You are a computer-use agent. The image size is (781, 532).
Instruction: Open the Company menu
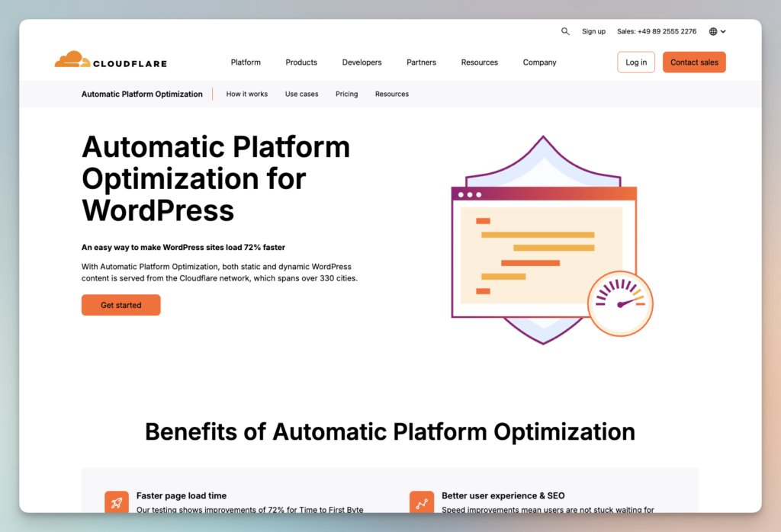pos(539,62)
